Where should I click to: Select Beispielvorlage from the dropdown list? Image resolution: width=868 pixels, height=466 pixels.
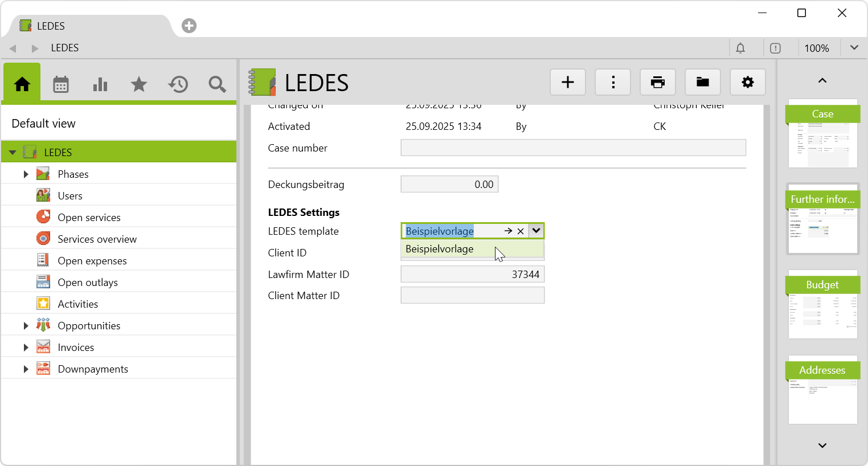click(440, 249)
